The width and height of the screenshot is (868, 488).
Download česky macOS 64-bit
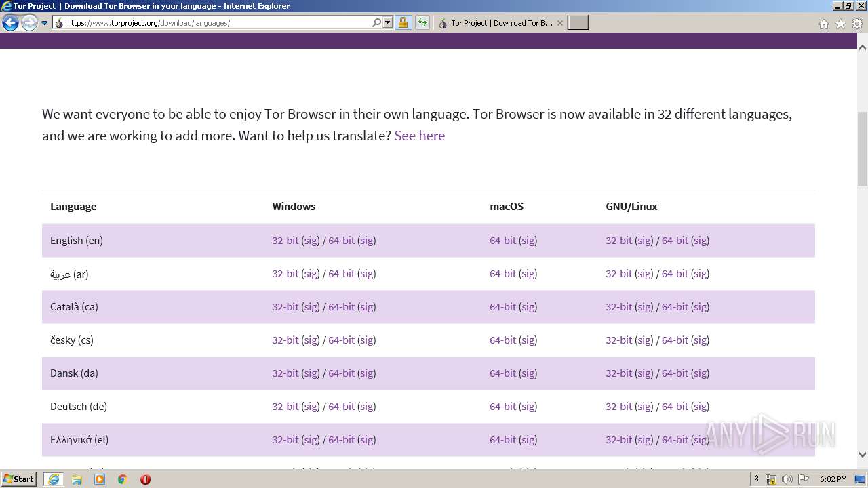[x=502, y=340]
